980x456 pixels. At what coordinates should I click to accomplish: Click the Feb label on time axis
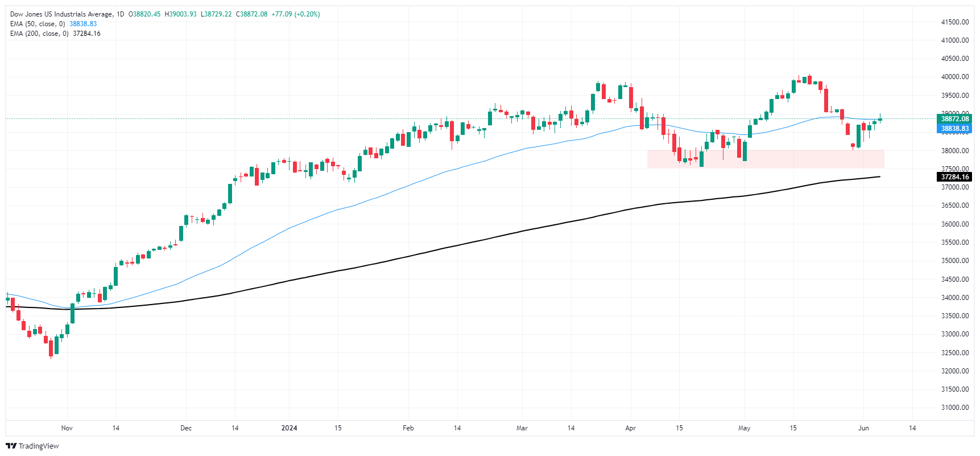pyautogui.click(x=408, y=428)
